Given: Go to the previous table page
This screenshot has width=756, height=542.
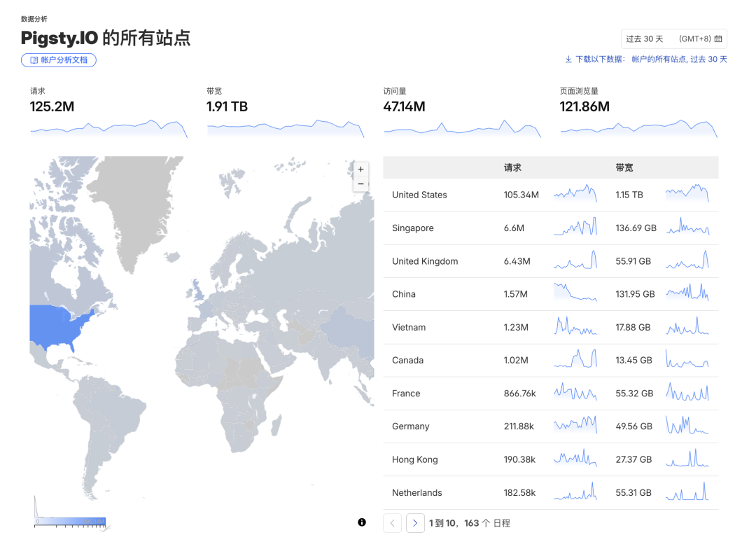Looking at the screenshot, I should (x=393, y=523).
